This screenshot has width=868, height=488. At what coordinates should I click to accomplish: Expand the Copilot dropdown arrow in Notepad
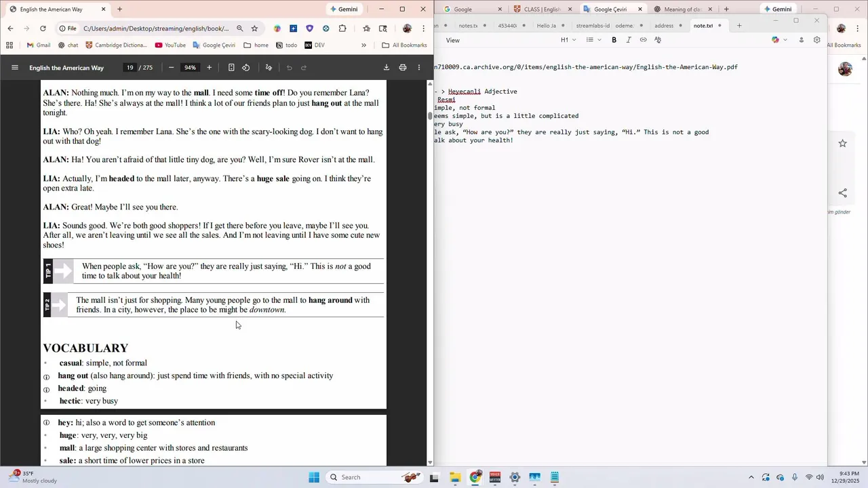[785, 40]
